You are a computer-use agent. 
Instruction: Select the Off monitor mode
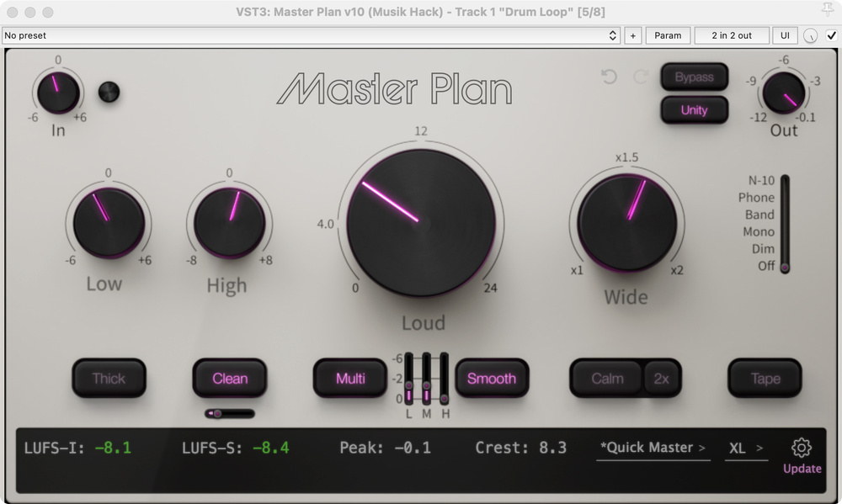click(766, 266)
